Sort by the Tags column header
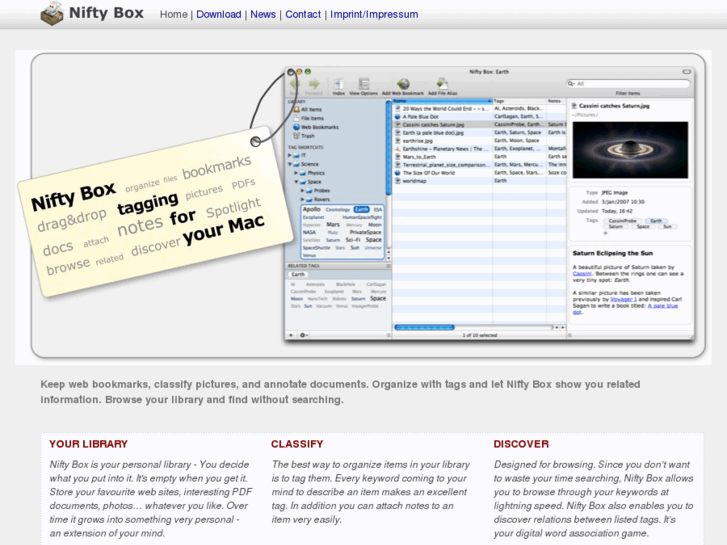Viewport: 727px width, 545px height. (x=519, y=101)
